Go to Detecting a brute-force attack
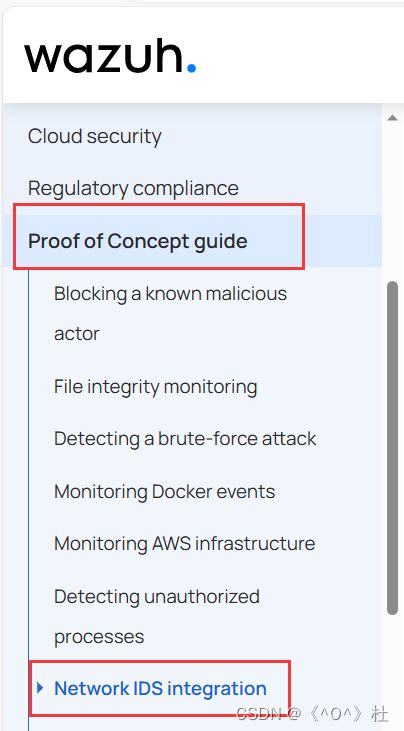This screenshot has height=731, width=404. 185,439
